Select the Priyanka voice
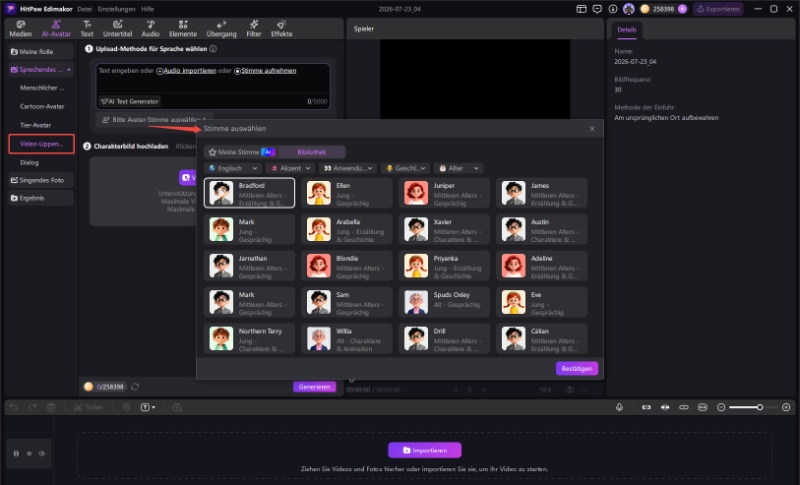This screenshot has width=800, height=485. 444,266
